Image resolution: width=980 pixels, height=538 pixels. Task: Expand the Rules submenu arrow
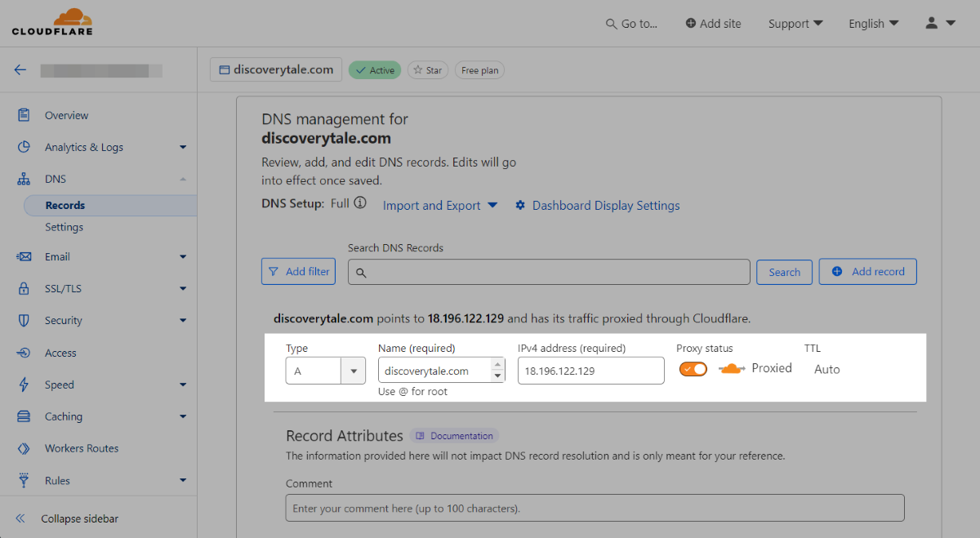183,480
